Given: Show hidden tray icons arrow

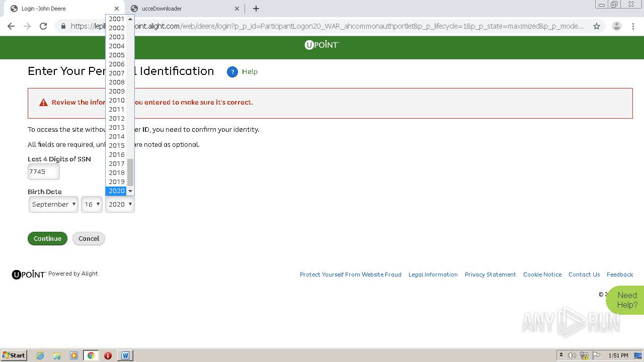Looking at the screenshot, I should point(561,355).
